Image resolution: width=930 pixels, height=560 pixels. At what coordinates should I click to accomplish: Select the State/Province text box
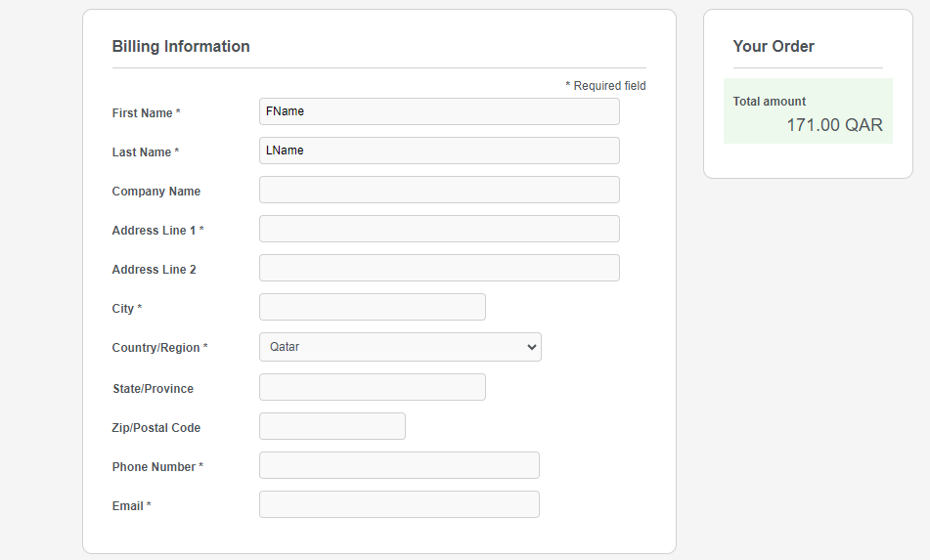(372, 387)
